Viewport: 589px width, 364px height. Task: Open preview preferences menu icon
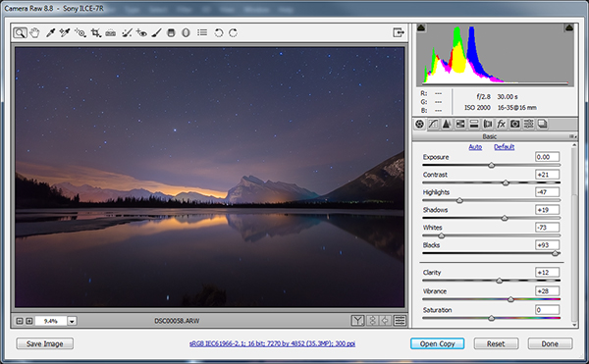coord(401,320)
